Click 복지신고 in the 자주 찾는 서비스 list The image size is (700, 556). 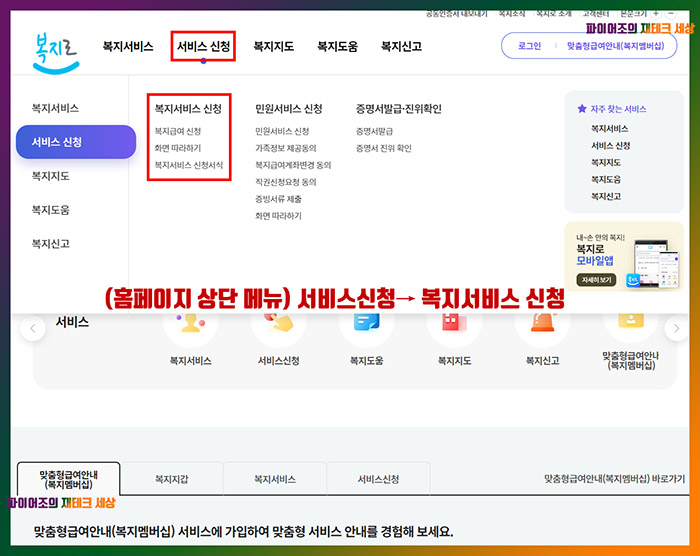tap(606, 196)
